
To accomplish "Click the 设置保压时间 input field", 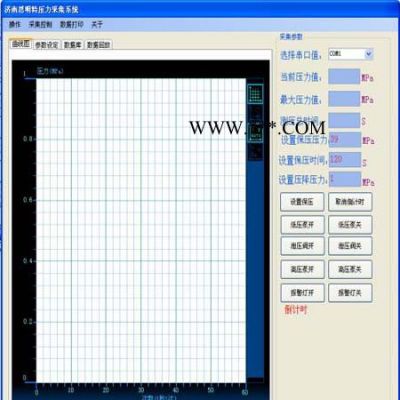I will coord(345,160).
